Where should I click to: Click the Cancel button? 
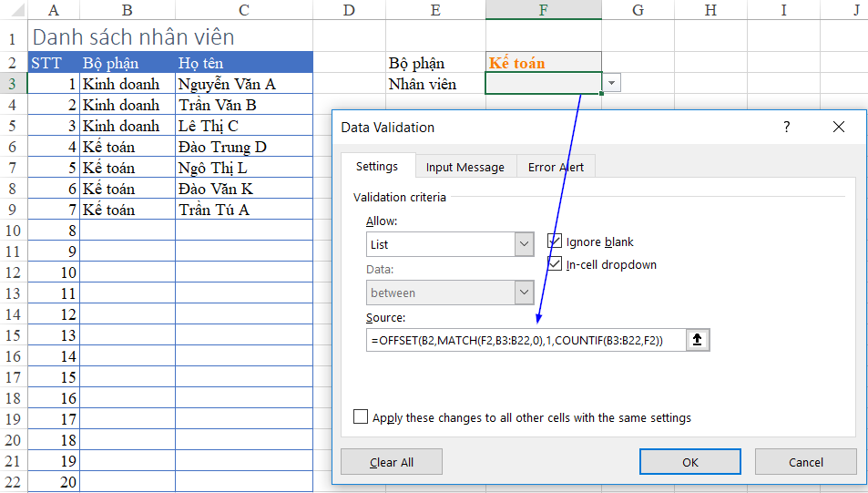pos(805,462)
